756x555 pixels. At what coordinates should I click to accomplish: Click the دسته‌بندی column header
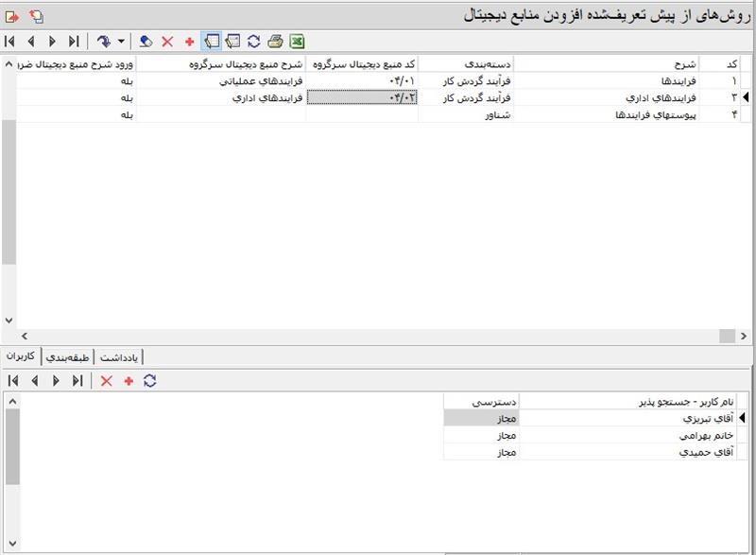tap(466, 63)
